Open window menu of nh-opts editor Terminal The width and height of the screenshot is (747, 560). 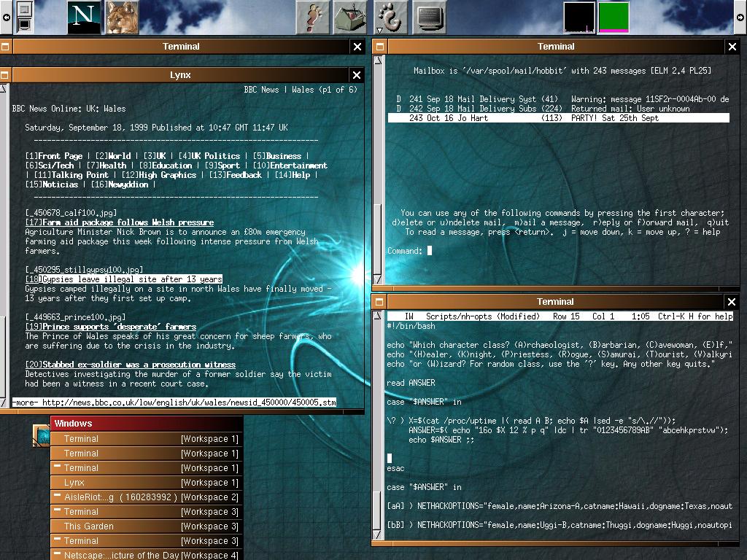[x=379, y=301]
